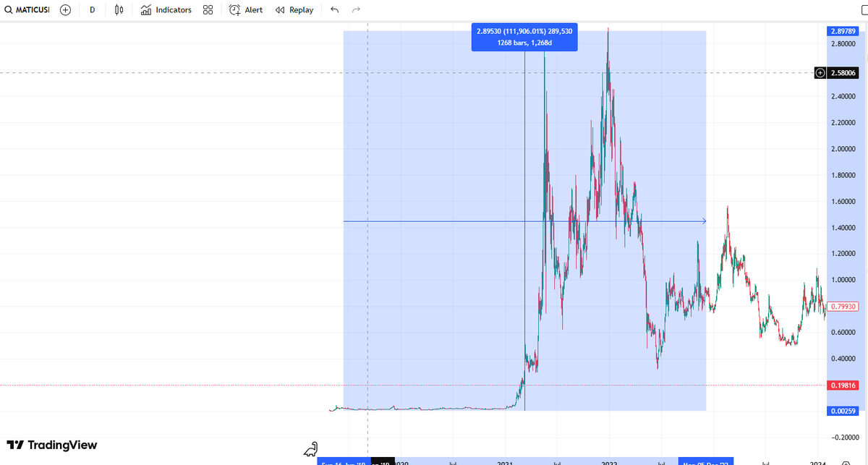
Task: Open symbol search for MATICUSD
Action: 27,10
